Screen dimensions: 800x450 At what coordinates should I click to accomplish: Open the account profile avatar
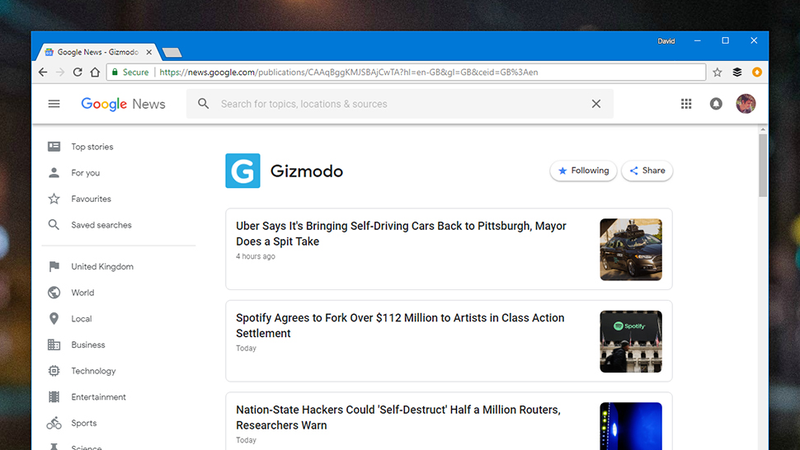tap(745, 104)
